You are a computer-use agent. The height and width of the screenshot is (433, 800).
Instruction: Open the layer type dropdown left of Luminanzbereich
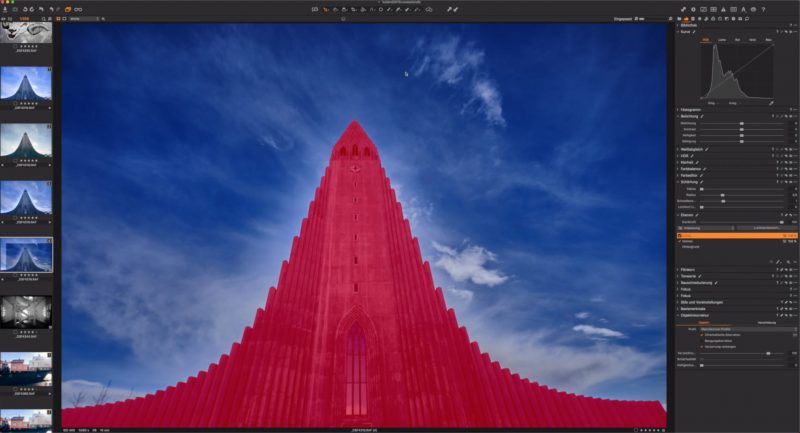click(x=706, y=228)
